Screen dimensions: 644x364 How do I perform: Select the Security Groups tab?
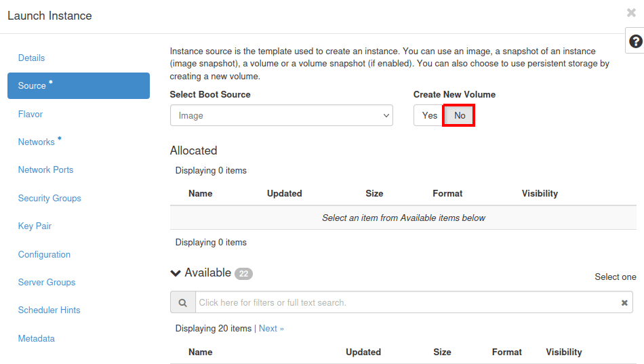tap(49, 199)
